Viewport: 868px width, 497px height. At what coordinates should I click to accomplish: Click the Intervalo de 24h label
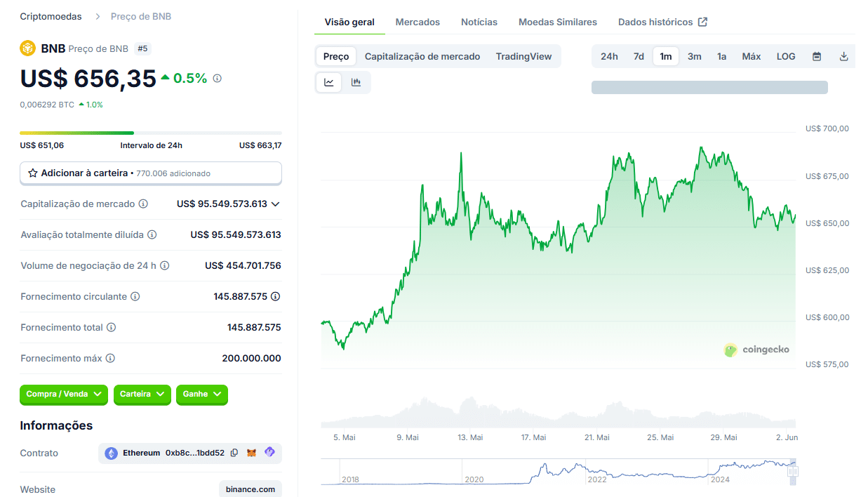(152, 145)
